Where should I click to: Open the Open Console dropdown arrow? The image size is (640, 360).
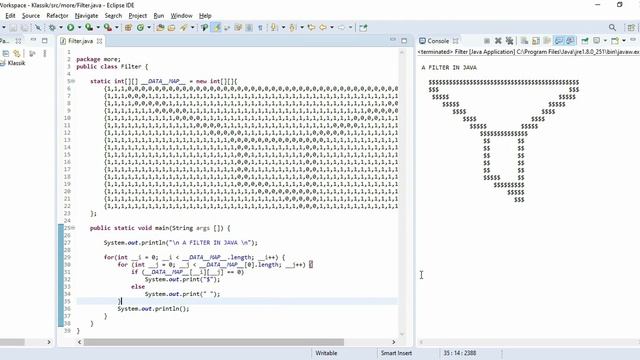624,41
